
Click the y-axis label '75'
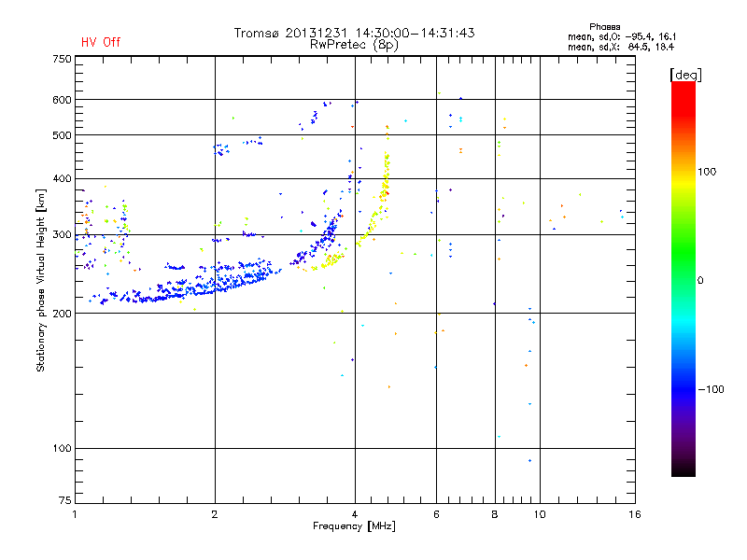65,500
